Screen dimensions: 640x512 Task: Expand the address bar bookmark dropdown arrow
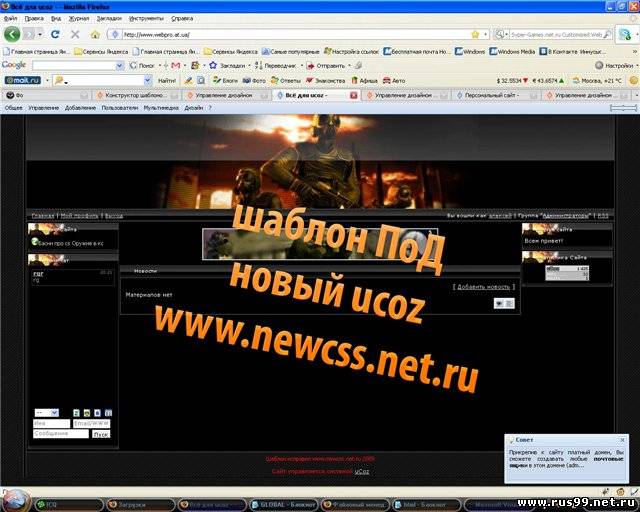[x=485, y=35]
